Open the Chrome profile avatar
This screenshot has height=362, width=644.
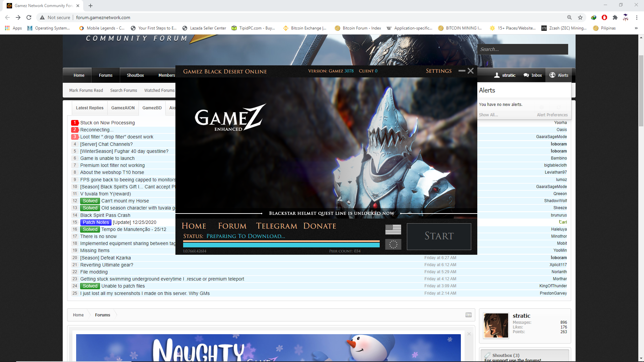626,17
